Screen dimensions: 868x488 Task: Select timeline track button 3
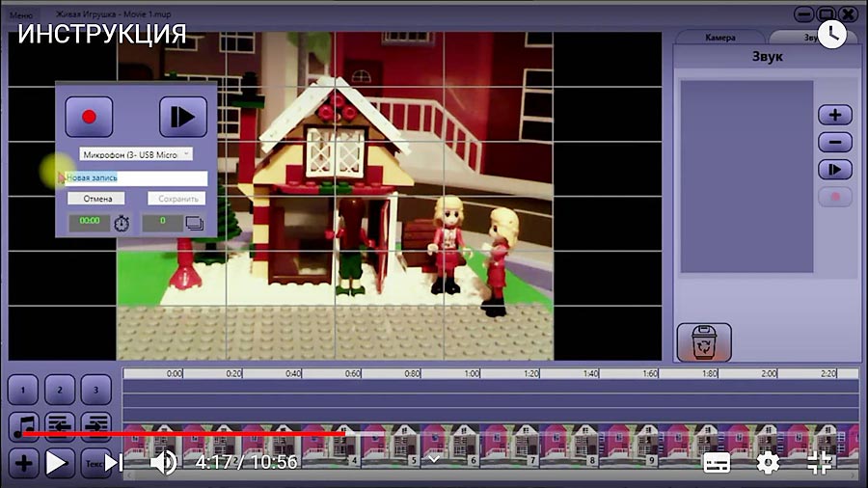tap(95, 391)
